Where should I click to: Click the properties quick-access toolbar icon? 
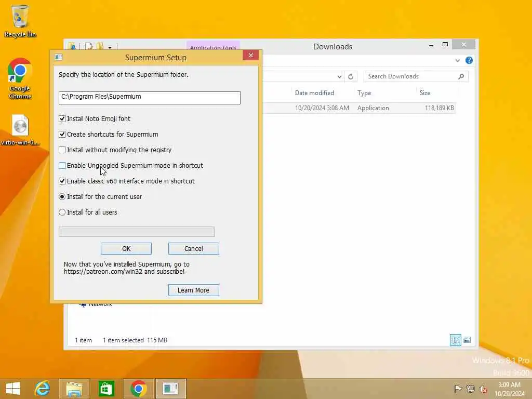point(88,46)
